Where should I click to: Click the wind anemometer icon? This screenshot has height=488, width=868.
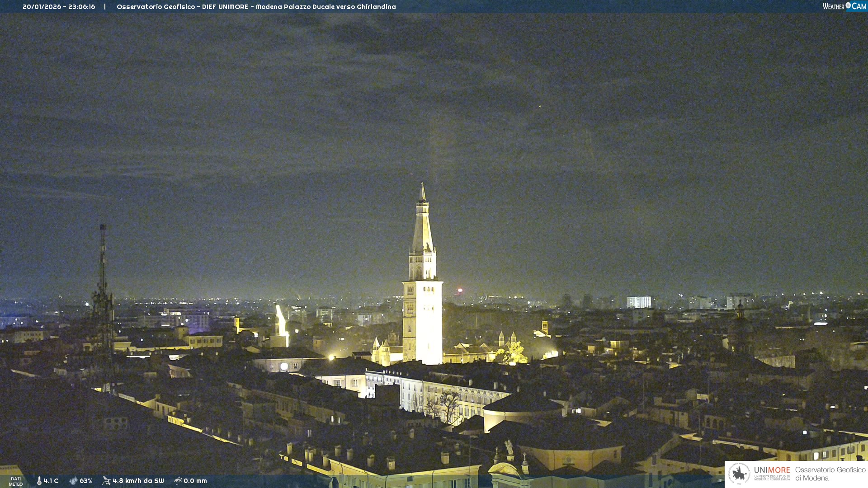[x=106, y=481]
